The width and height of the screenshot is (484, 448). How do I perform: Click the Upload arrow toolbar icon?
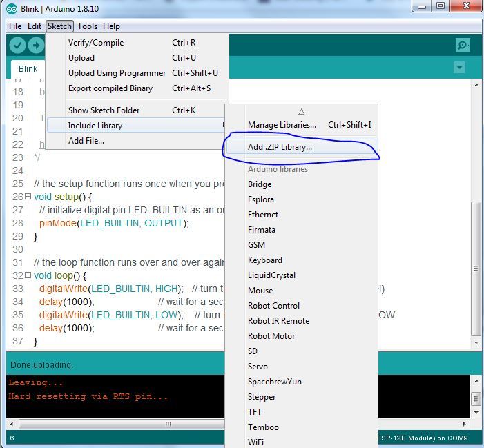37,46
